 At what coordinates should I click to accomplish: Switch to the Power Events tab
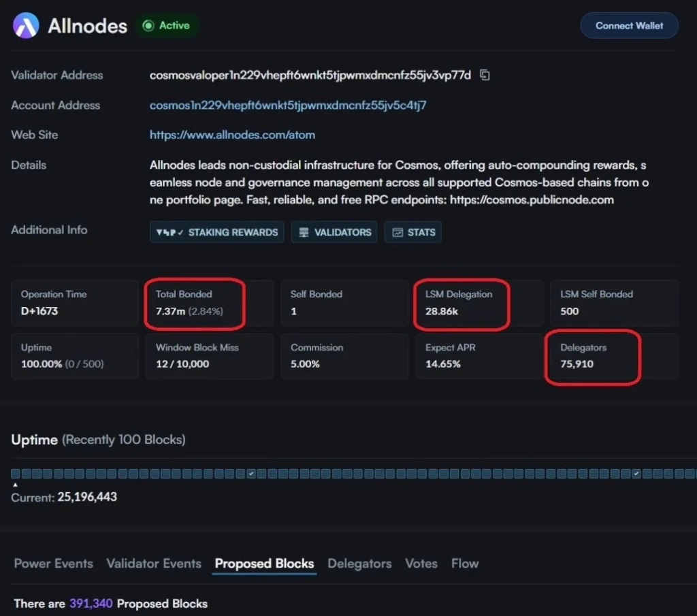(x=53, y=564)
